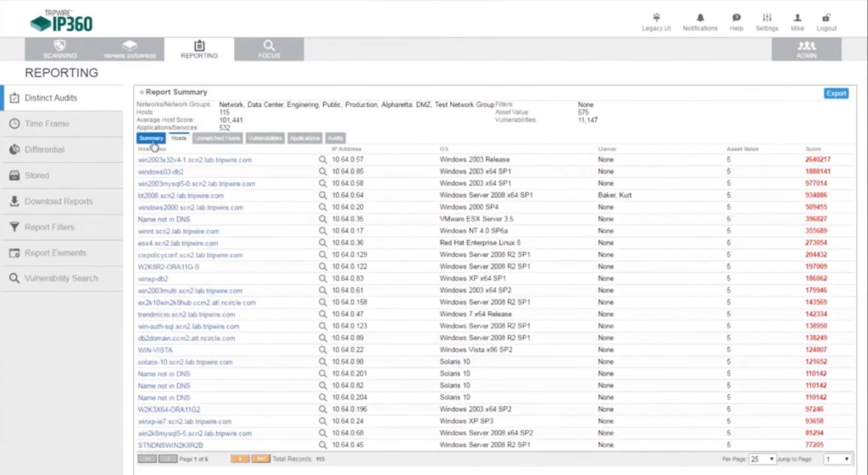Select the Hosts report tab
This screenshot has width=868, height=475.
tap(179, 138)
